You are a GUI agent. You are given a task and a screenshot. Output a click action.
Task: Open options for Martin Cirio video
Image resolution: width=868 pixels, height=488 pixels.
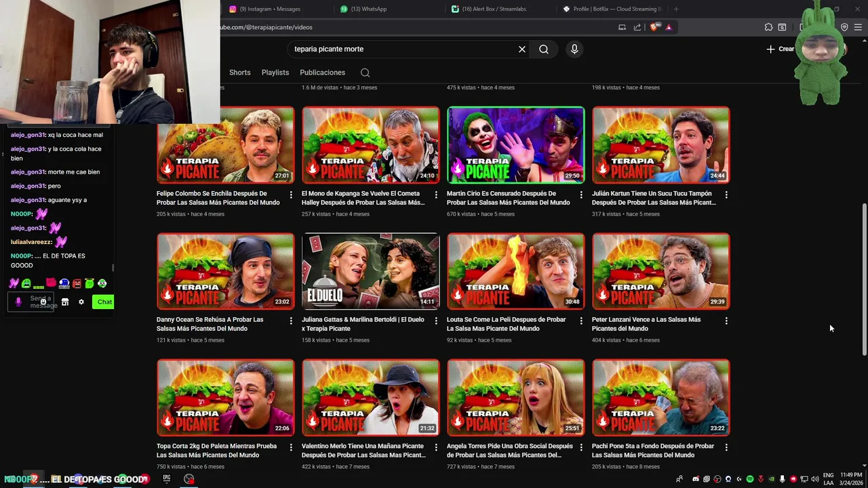581,195
